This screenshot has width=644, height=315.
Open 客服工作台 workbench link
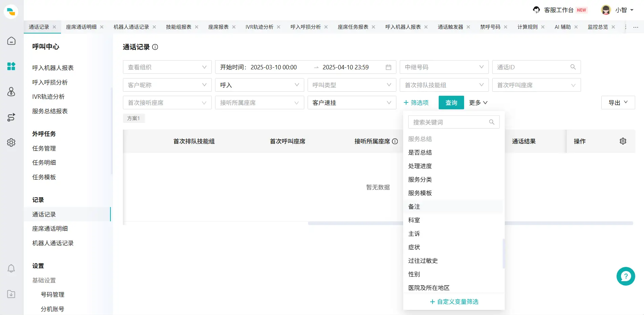coord(559,10)
